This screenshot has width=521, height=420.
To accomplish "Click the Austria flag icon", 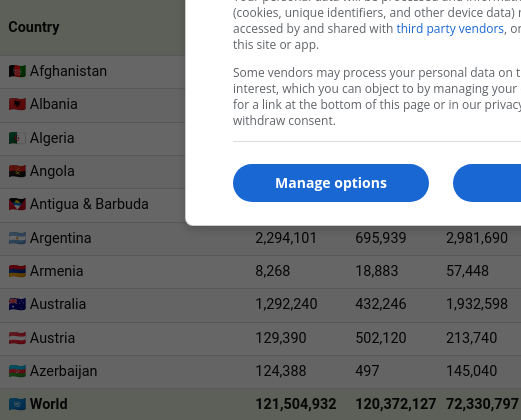I will 17,338.
